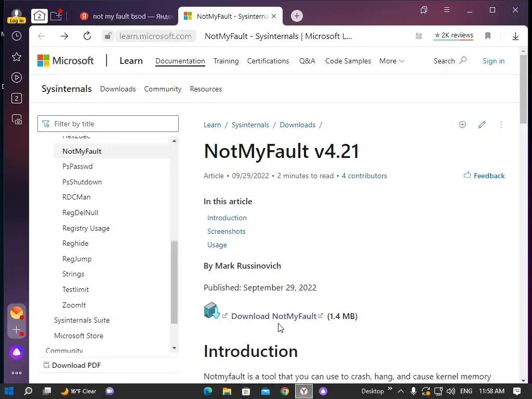Jump to Introduction section link

click(x=227, y=218)
